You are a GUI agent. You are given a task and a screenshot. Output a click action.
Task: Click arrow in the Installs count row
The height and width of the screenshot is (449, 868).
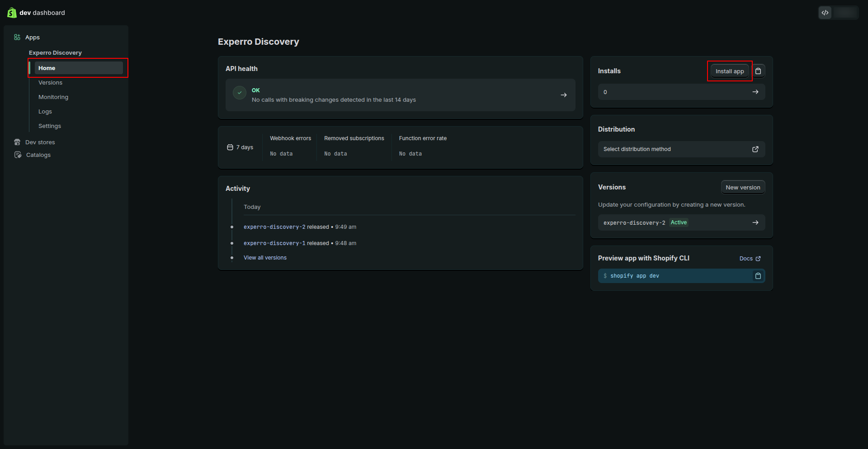pyautogui.click(x=755, y=92)
